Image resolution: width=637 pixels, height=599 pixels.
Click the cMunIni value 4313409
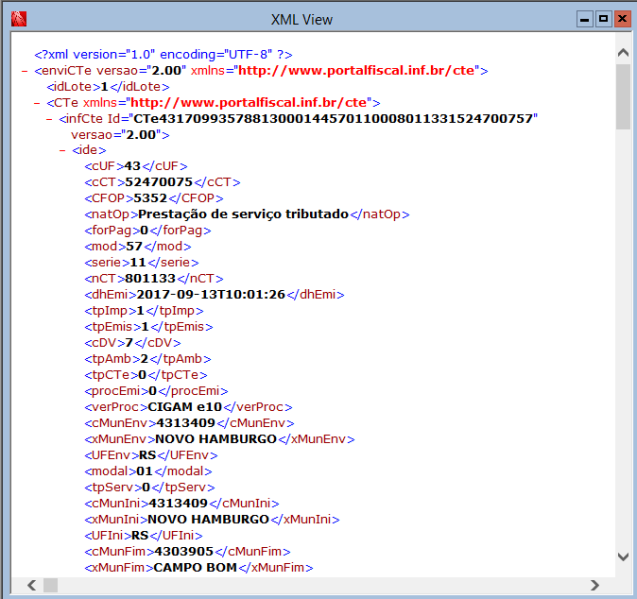pos(178,503)
